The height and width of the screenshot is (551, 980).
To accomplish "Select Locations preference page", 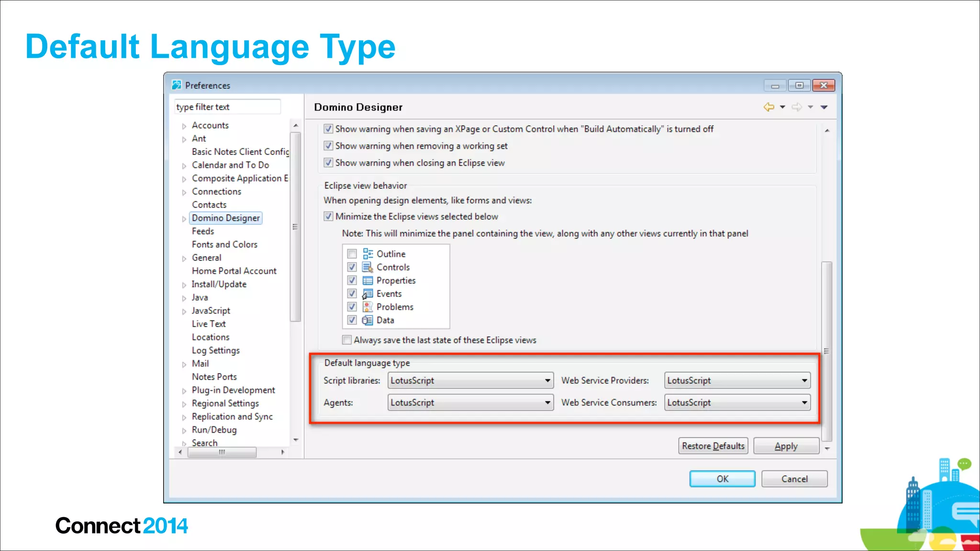I will (x=211, y=337).
